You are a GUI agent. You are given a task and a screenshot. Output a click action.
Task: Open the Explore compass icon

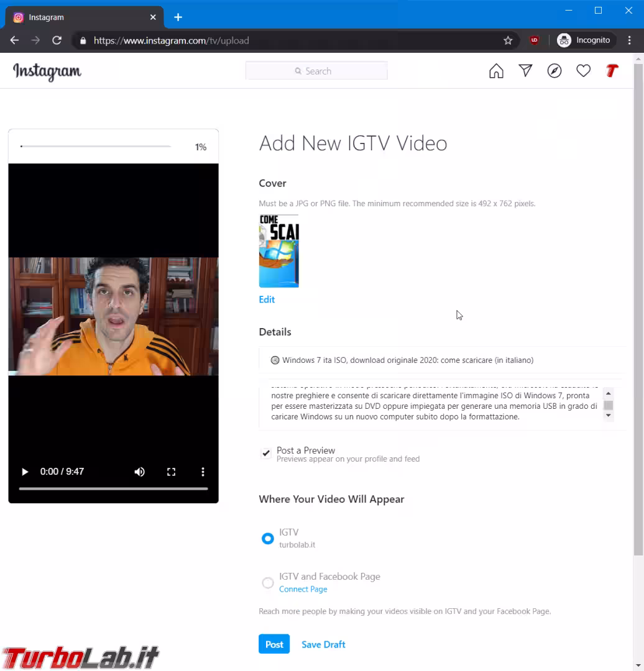coord(554,71)
